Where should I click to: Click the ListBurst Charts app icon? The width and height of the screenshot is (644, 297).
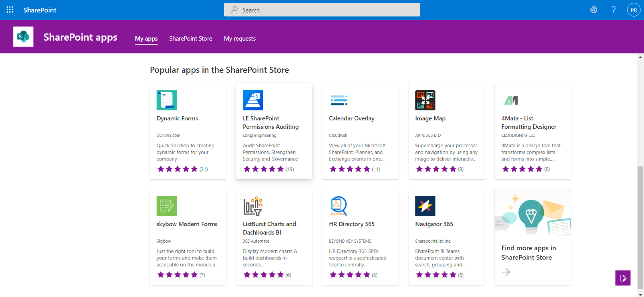click(x=253, y=206)
